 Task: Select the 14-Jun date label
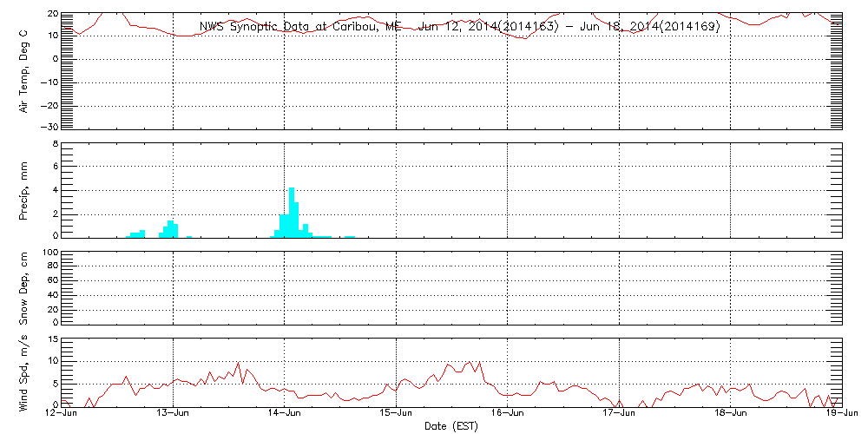click(285, 415)
